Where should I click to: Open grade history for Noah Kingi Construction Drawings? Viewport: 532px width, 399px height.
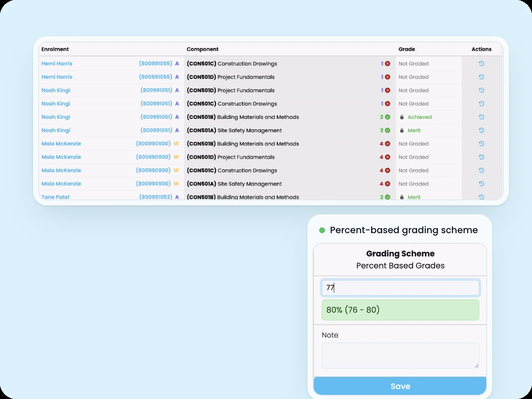tap(481, 103)
